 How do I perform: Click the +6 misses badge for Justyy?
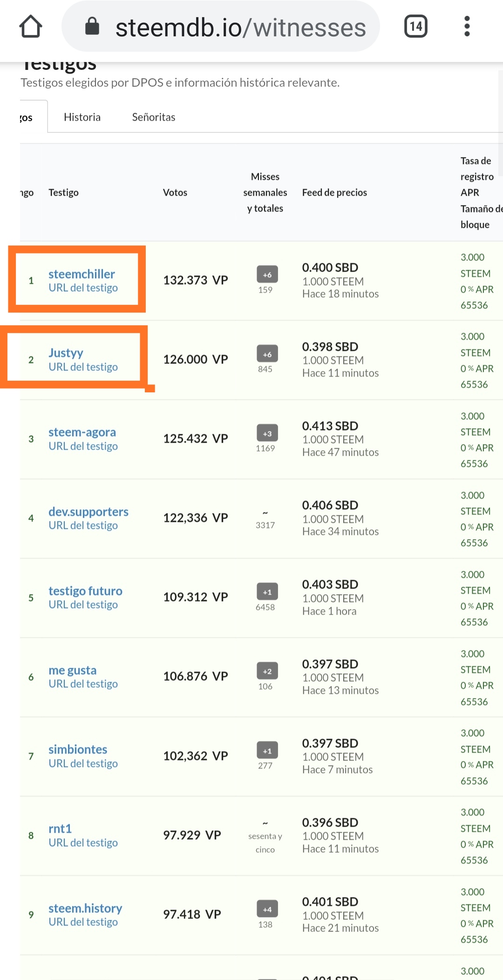click(267, 354)
